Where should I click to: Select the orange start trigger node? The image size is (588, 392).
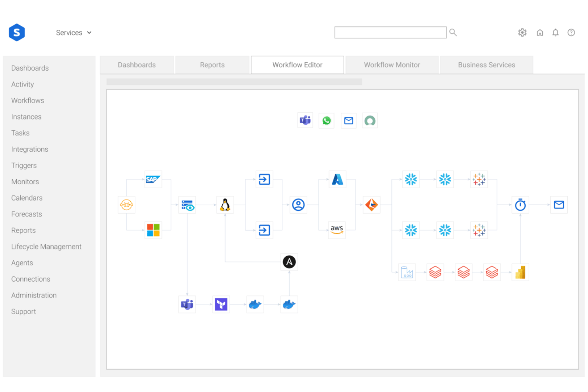coord(126,205)
